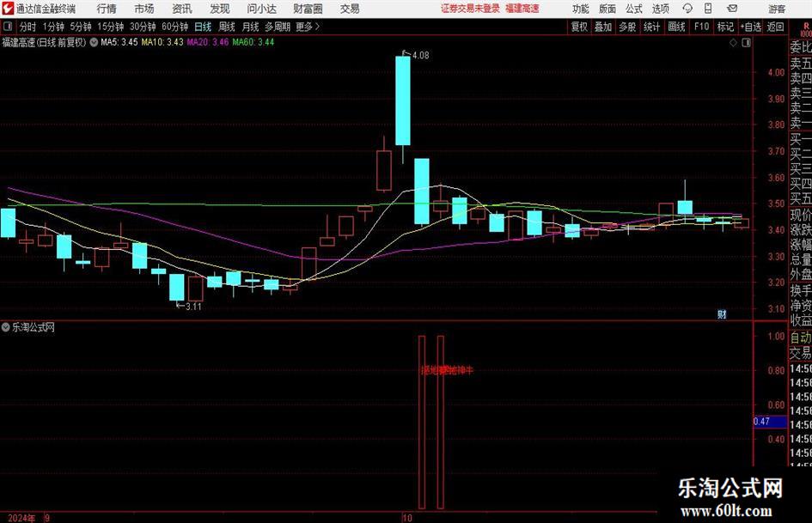This screenshot has width=812, height=523.
Task: Click the 4.08 high price label
Action: point(420,55)
